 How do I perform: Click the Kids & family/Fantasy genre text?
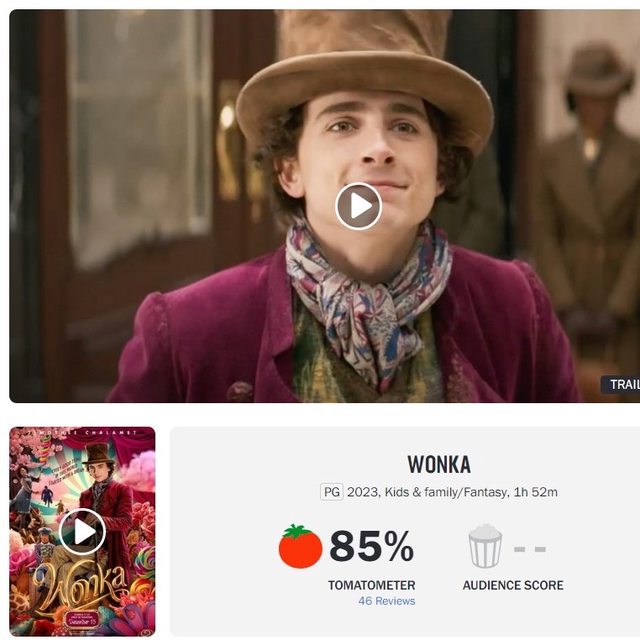point(446,492)
